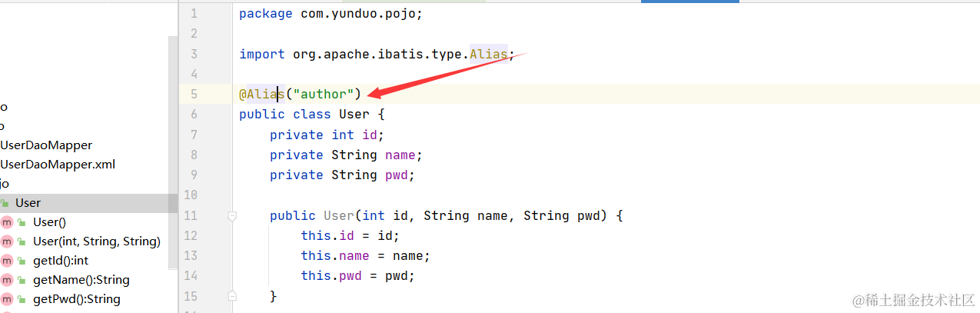Click the green lock icon beside User(int, String, String)
Image resolution: width=980 pixels, height=313 pixels.
tap(22, 241)
